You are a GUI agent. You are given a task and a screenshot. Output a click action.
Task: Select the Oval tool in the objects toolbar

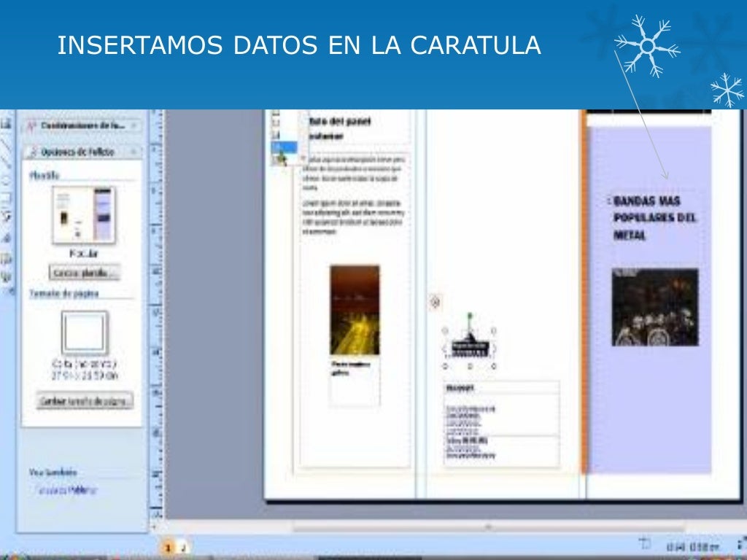pyautogui.click(x=5, y=180)
